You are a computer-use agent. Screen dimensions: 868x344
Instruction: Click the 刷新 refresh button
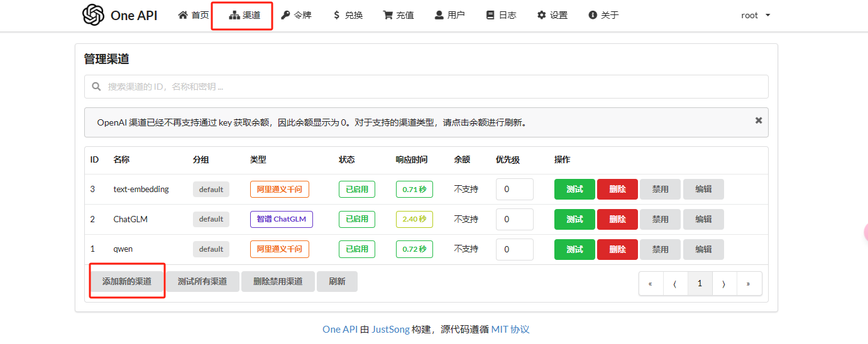point(337,281)
